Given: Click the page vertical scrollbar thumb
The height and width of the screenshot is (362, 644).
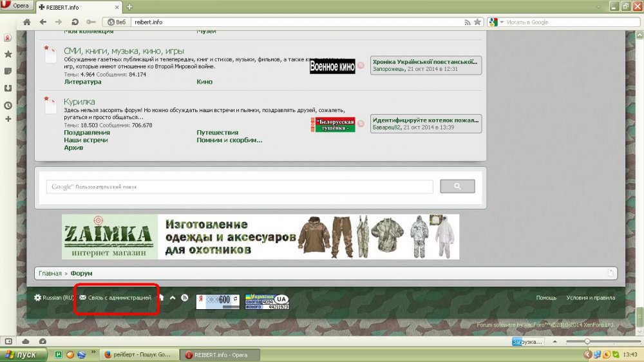Looking at the screenshot, I should coord(639,317).
